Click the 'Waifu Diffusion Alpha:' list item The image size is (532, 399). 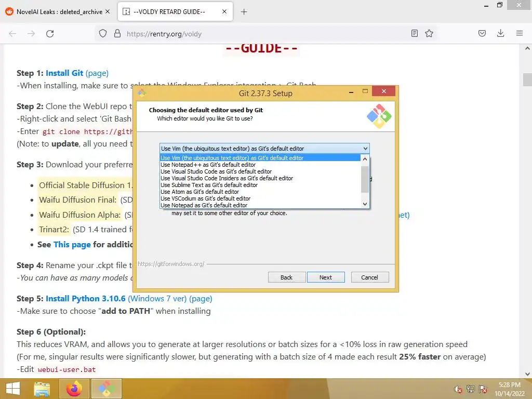tap(79, 215)
